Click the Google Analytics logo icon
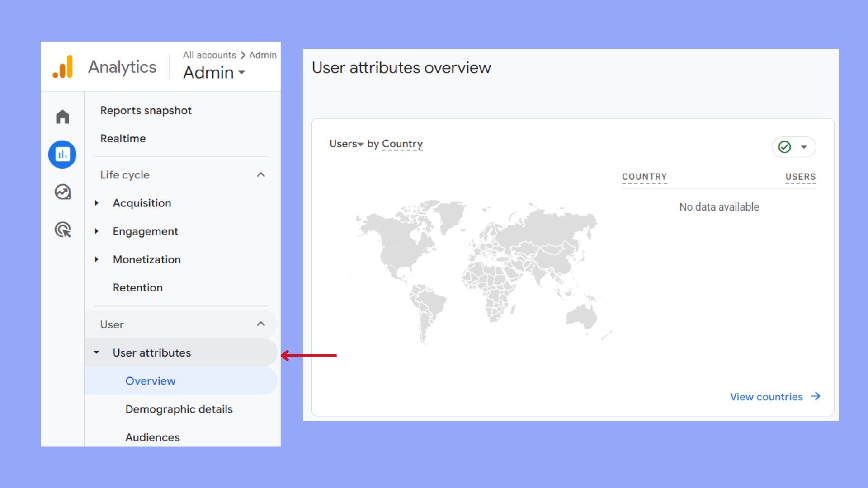This screenshot has height=488, width=868. tap(63, 67)
